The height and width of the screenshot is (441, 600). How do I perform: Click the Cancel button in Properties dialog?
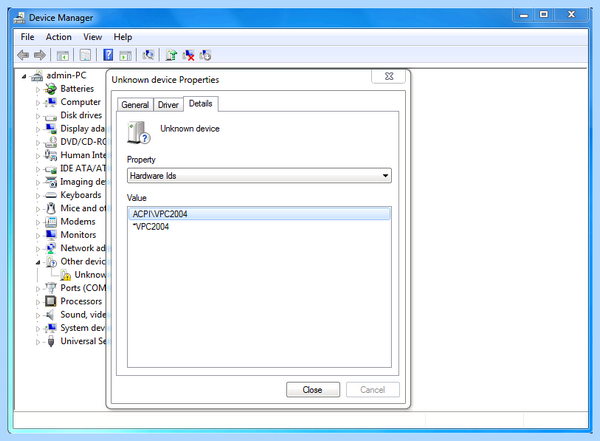pyautogui.click(x=373, y=390)
